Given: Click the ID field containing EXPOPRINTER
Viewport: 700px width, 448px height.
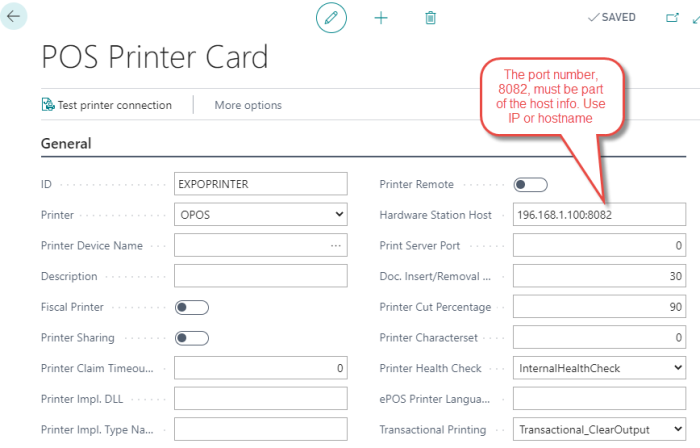Looking at the screenshot, I should [x=261, y=184].
